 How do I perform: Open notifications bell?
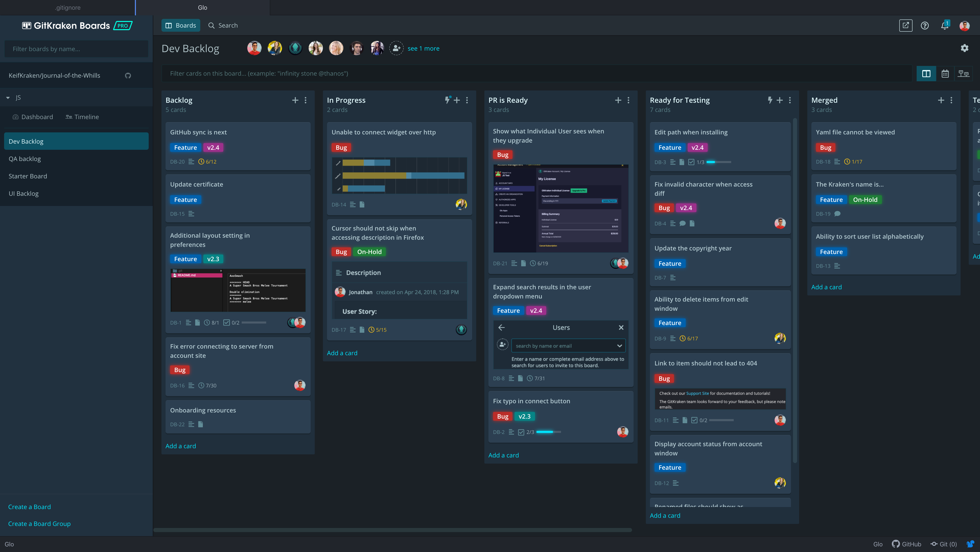coord(945,26)
